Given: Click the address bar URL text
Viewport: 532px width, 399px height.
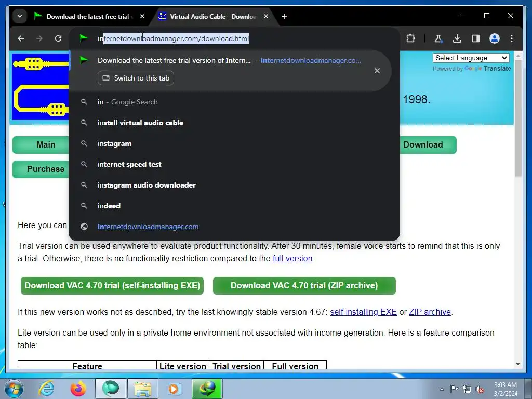Looking at the screenshot, I should pyautogui.click(x=174, y=38).
